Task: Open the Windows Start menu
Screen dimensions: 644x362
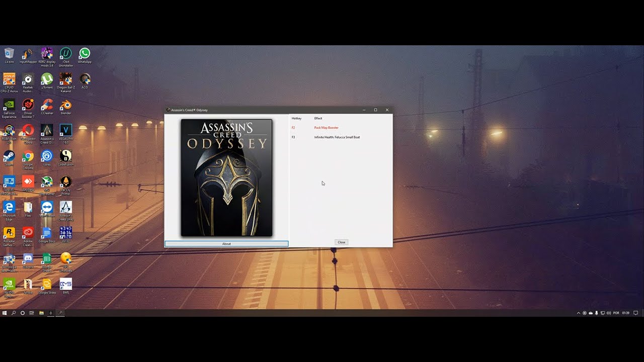Action: click(5, 313)
